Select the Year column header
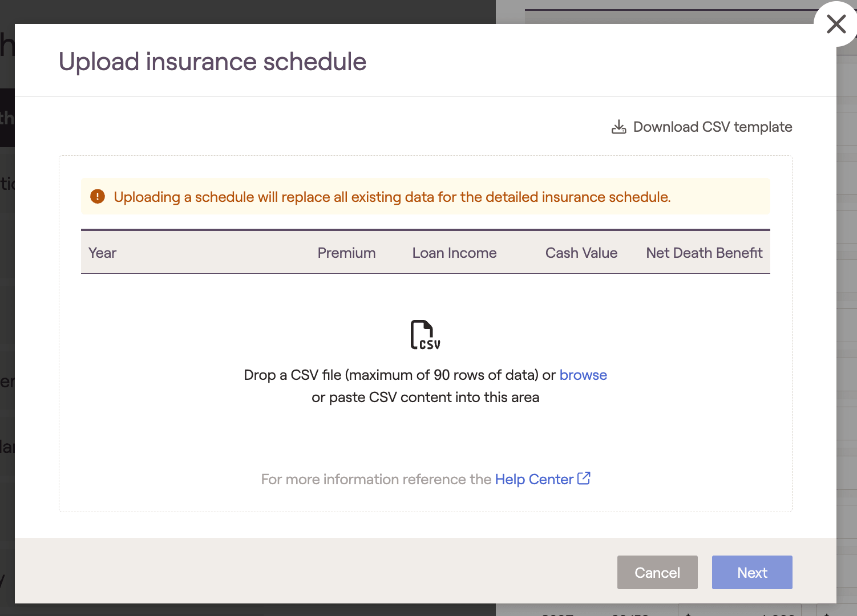The width and height of the screenshot is (857, 616). (103, 253)
